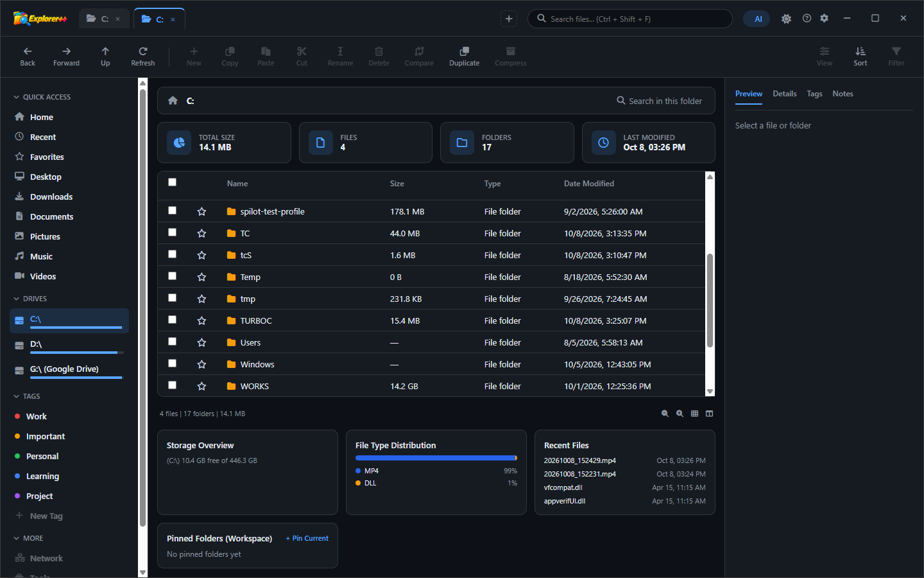
Task: Open the AI assistant button
Action: (757, 19)
